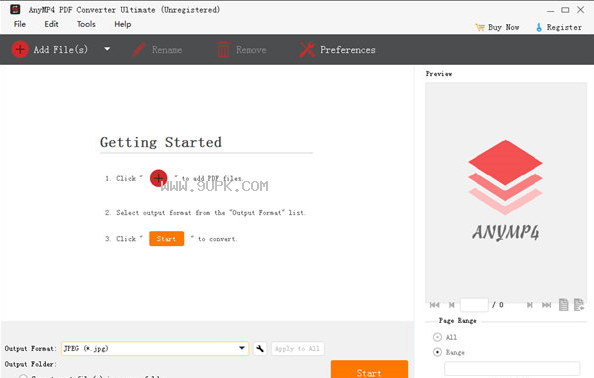Click the Getting Started heading
This screenshot has height=378, width=594.
click(161, 142)
